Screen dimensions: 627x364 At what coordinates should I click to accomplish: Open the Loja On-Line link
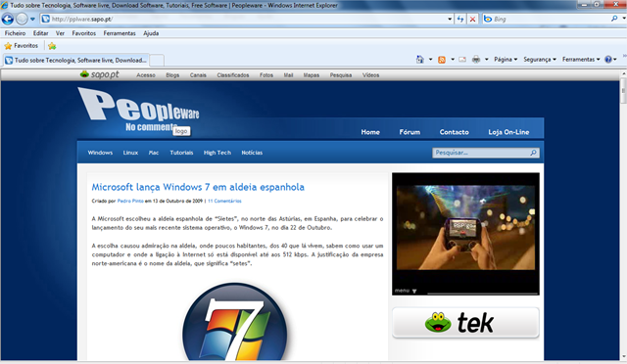click(508, 132)
